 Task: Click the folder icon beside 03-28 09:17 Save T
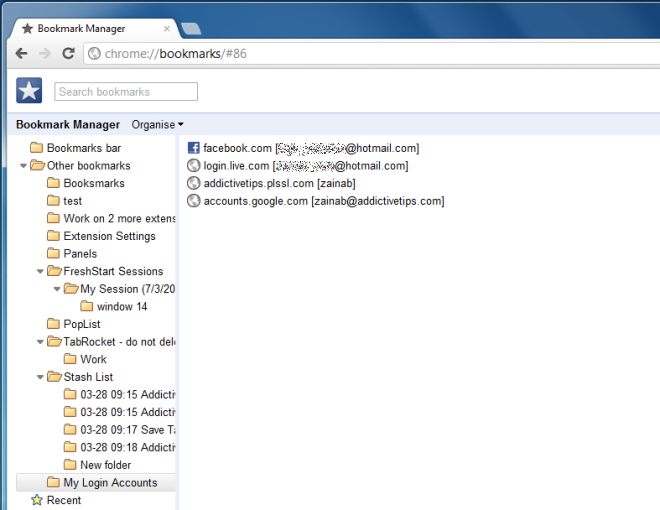coord(70,429)
